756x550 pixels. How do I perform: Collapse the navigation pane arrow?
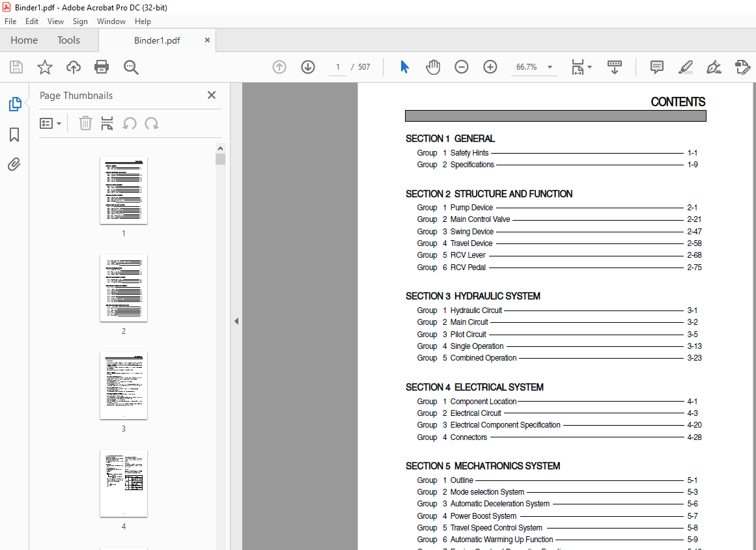pyautogui.click(x=236, y=321)
